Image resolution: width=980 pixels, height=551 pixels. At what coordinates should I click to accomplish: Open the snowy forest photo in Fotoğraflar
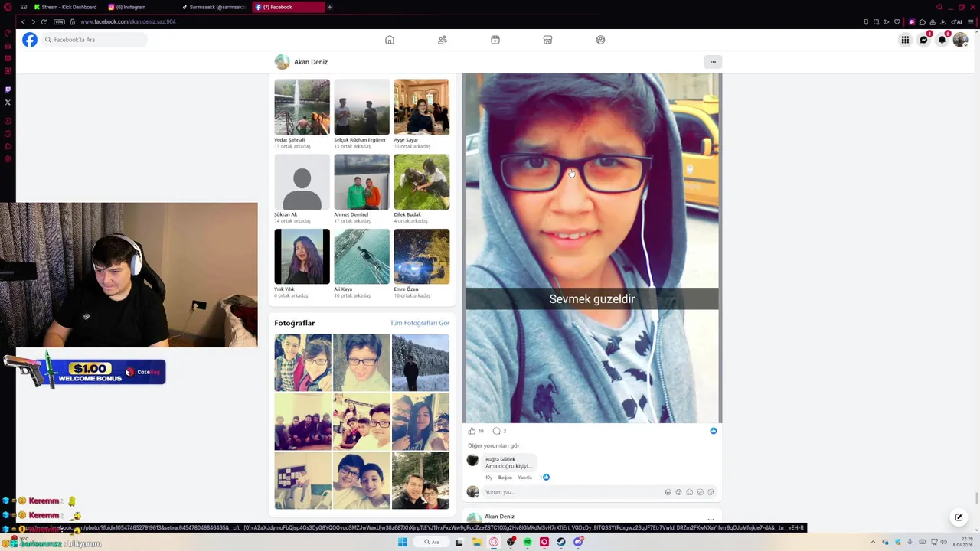[420, 362]
